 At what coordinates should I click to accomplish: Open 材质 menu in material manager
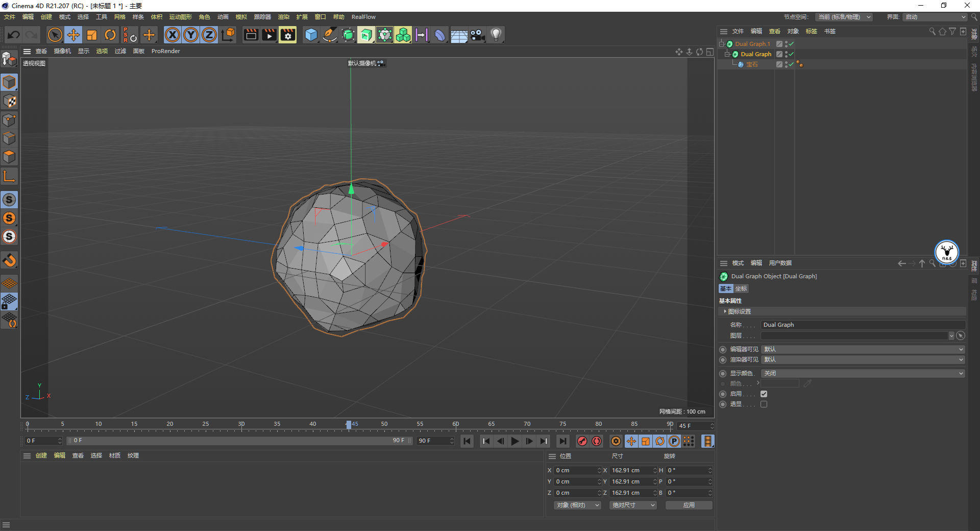click(x=115, y=455)
